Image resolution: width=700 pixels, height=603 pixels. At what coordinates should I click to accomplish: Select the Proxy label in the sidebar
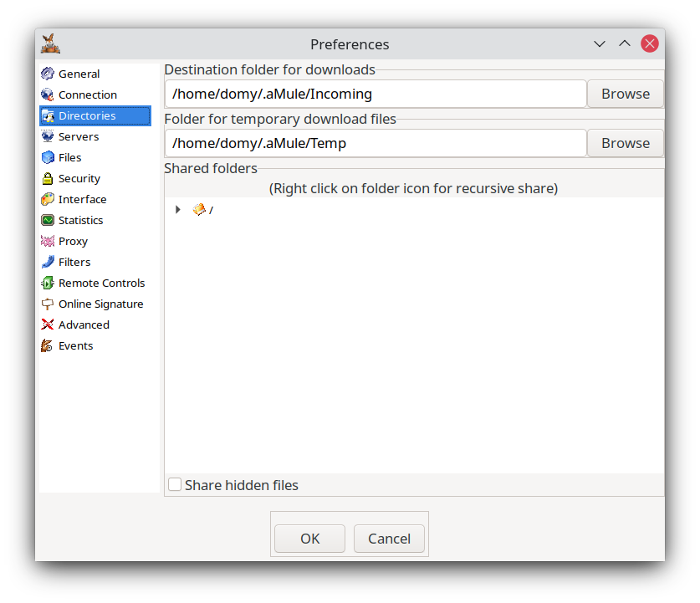[x=74, y=241]
